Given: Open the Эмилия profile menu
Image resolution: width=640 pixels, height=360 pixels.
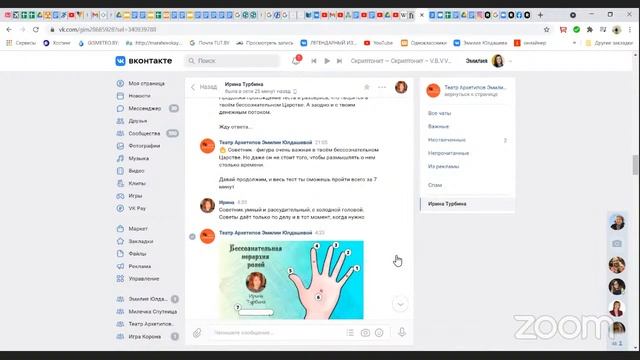Looking at the screenshot, I should tap(489, 61).
